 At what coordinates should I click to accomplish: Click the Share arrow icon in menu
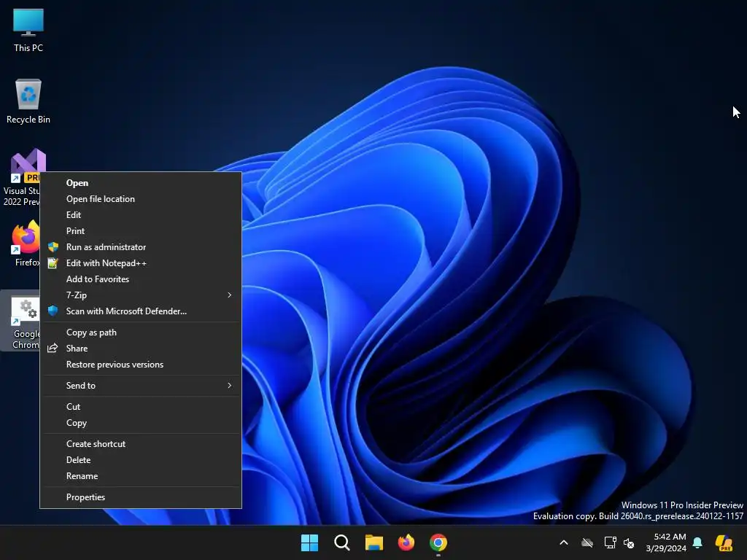(53, 348)
